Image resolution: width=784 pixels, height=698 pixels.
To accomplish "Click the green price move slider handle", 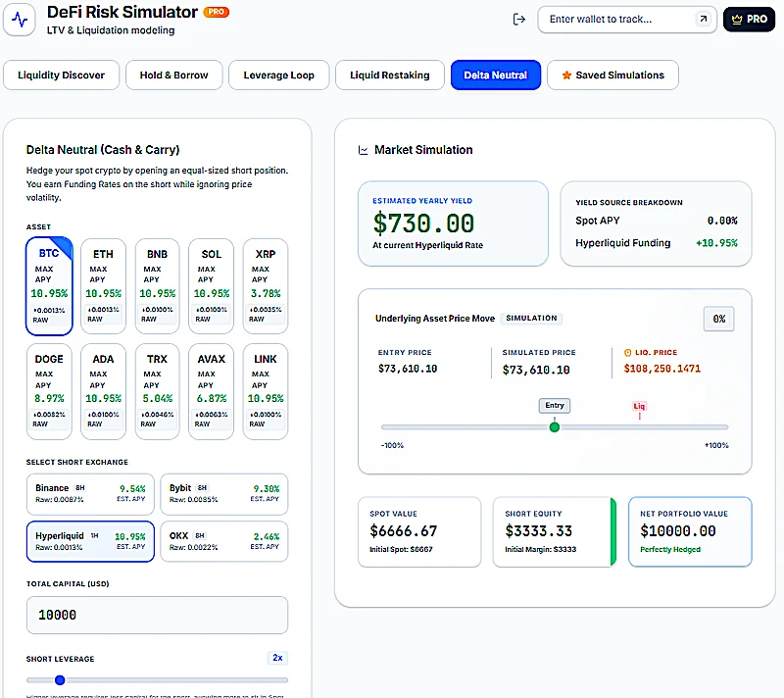I will (554, 427).
